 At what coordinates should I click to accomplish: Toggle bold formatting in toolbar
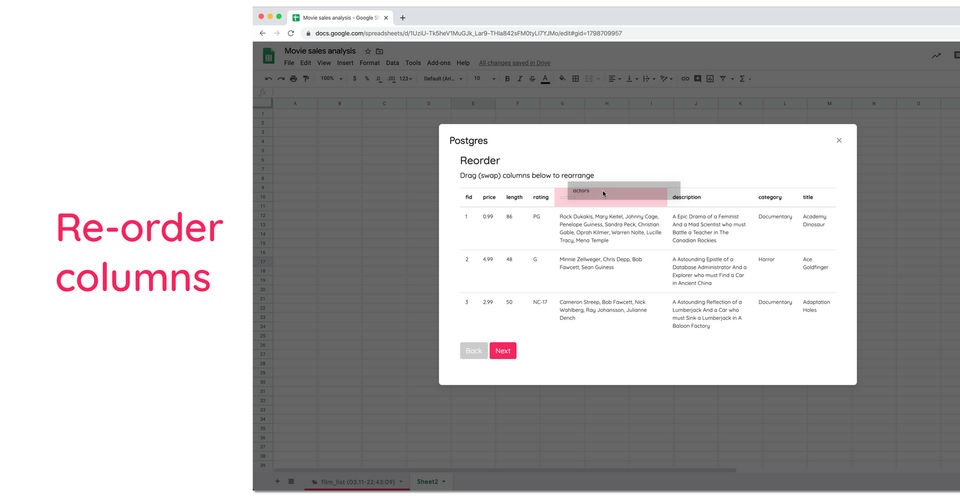(x=507, y=78)
